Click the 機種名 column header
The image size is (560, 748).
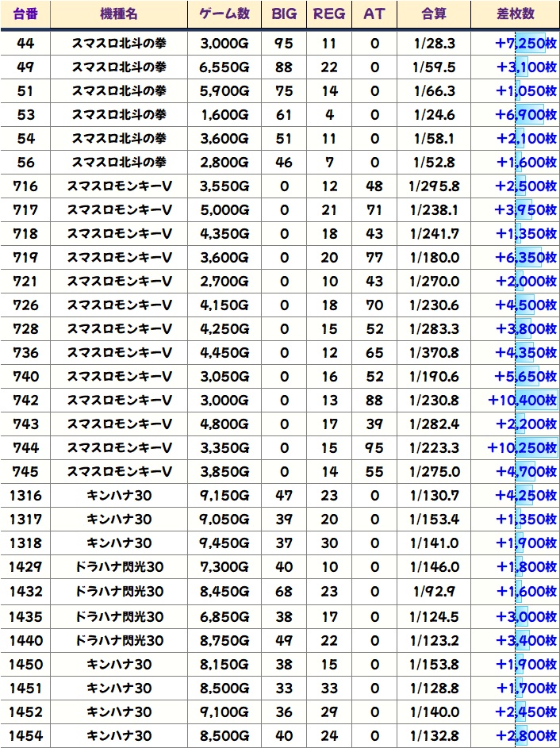(x=119, y=14)
